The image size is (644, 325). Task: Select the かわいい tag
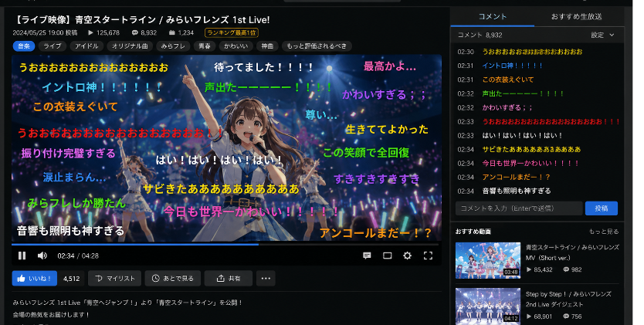pyautogui.click(x=236, y=46)
